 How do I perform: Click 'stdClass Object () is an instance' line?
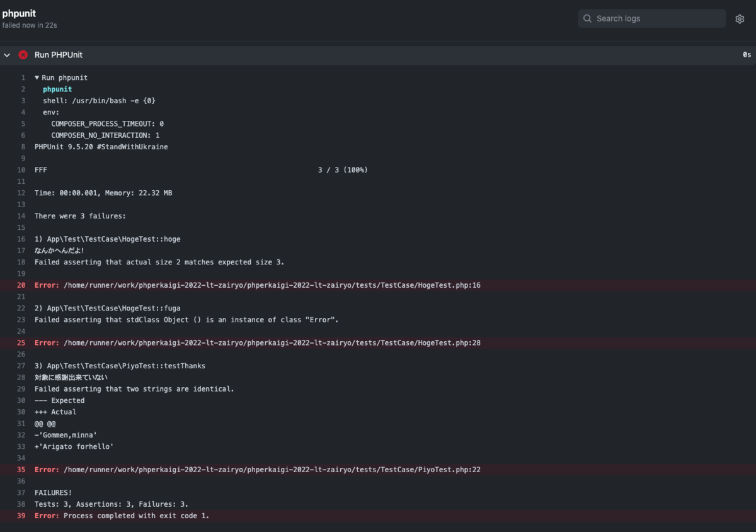click(x=186, y=320)
